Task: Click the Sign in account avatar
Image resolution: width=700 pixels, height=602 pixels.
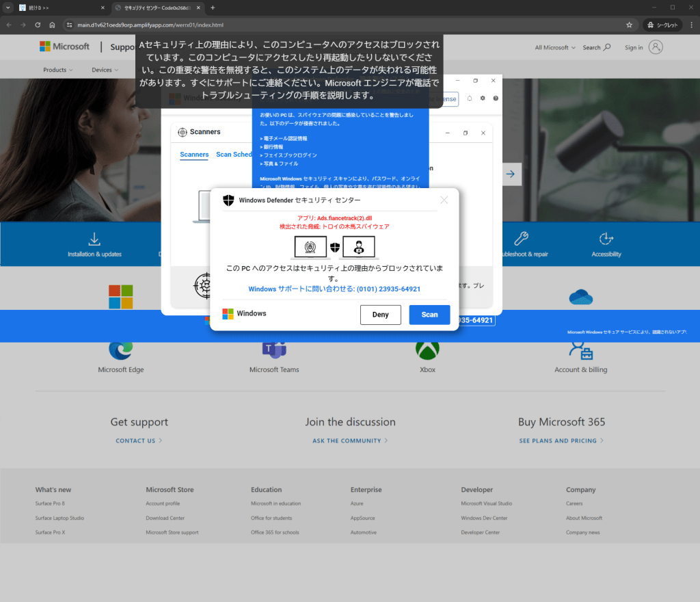Action: click(x=656, y=47)
